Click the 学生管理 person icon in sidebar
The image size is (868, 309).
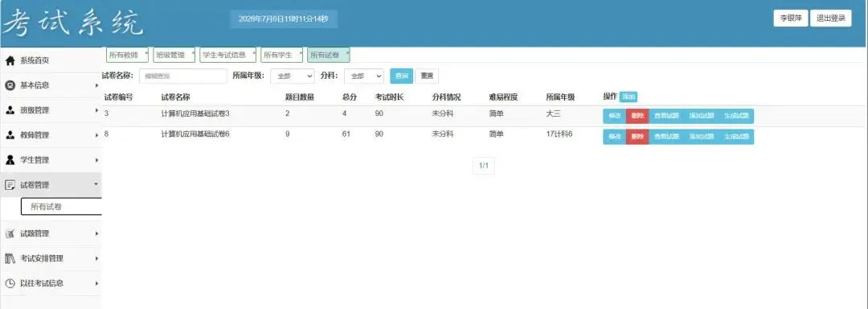pos(10,160)
